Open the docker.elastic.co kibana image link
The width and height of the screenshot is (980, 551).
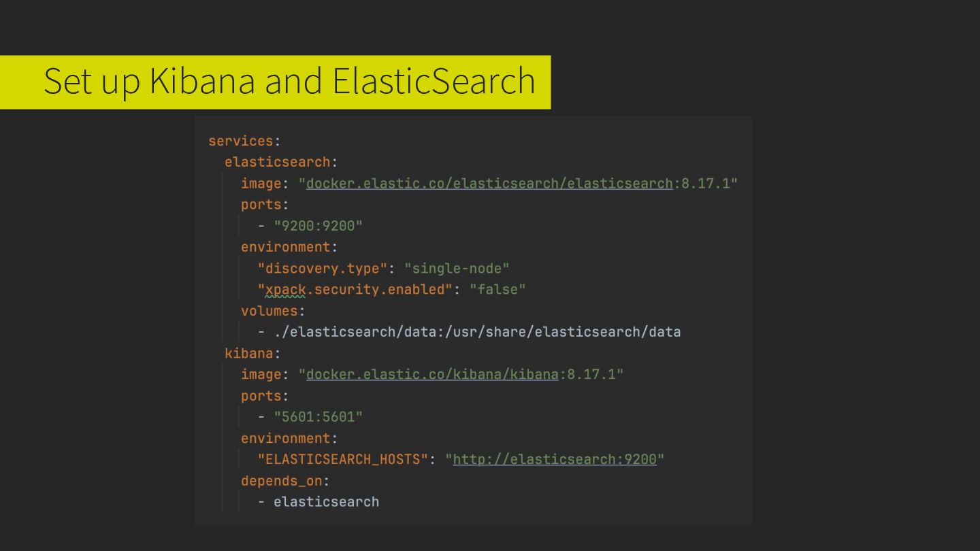(432, 374)
